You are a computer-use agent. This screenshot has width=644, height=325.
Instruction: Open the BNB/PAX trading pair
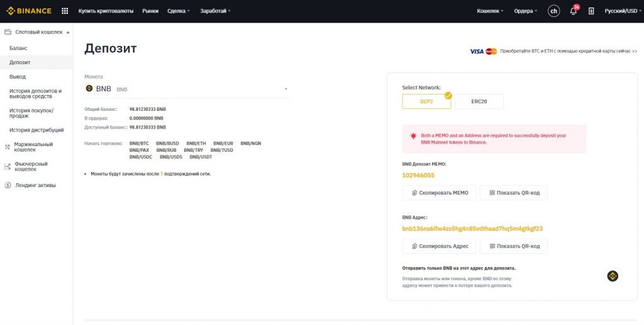coord(139,150)
